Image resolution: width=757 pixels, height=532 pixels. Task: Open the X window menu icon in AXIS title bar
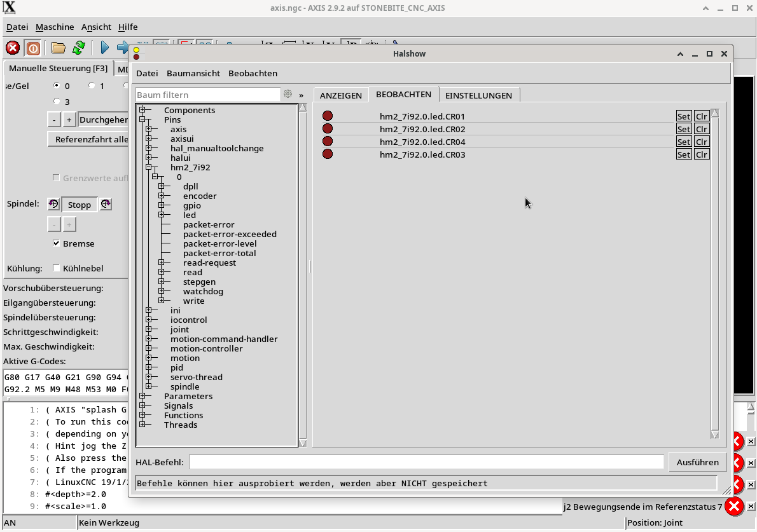coord(9,8)
